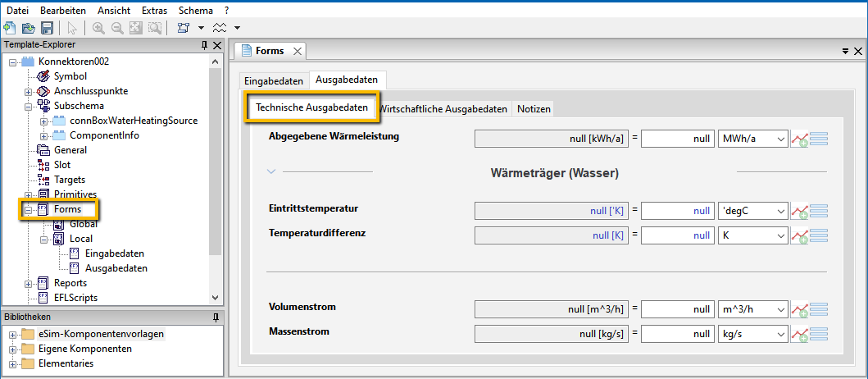
Task: Open the ? help menu
Action: tap(227, 11)
